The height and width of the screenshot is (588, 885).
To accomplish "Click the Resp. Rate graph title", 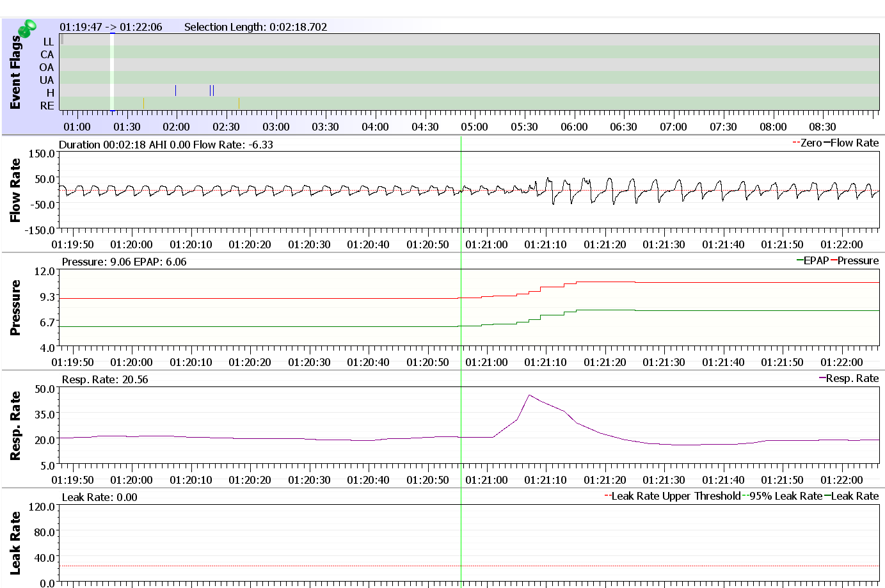I will (x=15, y=425).
